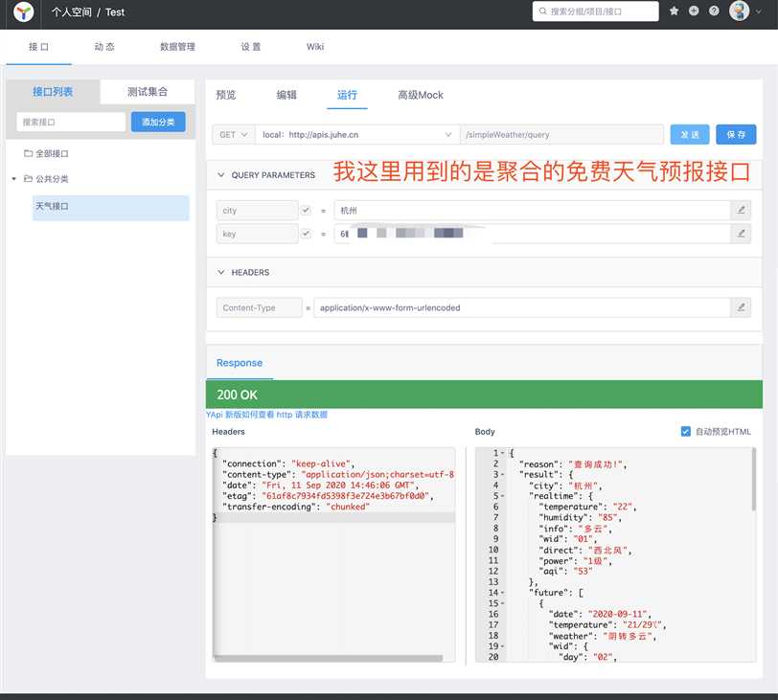
Task: Open the GET method dropdown
Action: (x=234, y=135)
